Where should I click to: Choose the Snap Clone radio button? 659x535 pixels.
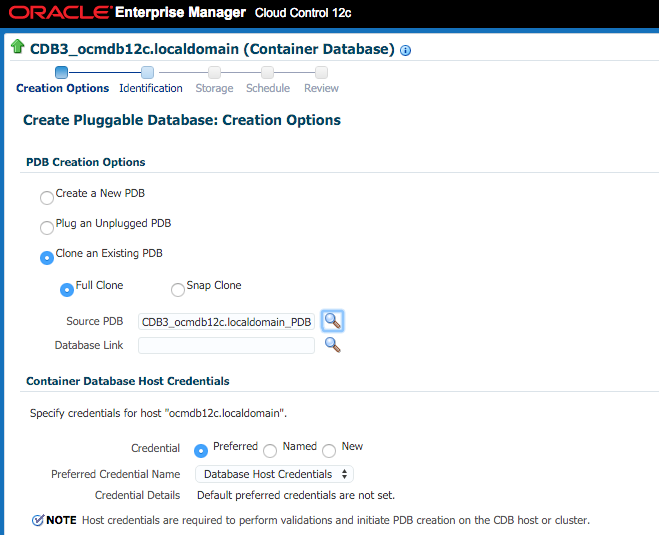178,290
